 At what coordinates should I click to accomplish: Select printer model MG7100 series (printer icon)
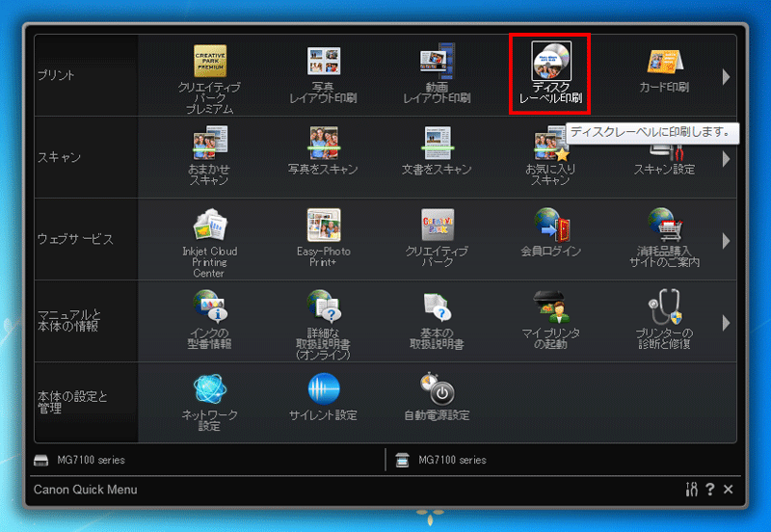[x=80, y=461]
